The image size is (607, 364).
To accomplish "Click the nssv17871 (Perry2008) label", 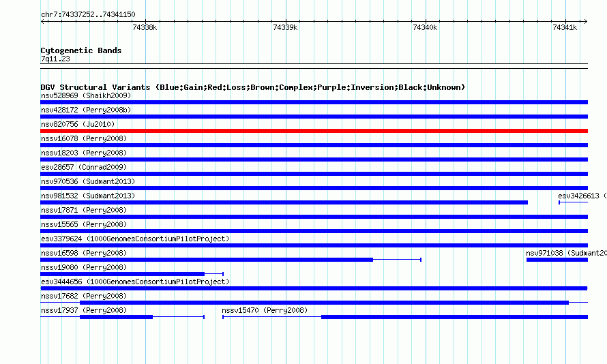I will (84, 210).
